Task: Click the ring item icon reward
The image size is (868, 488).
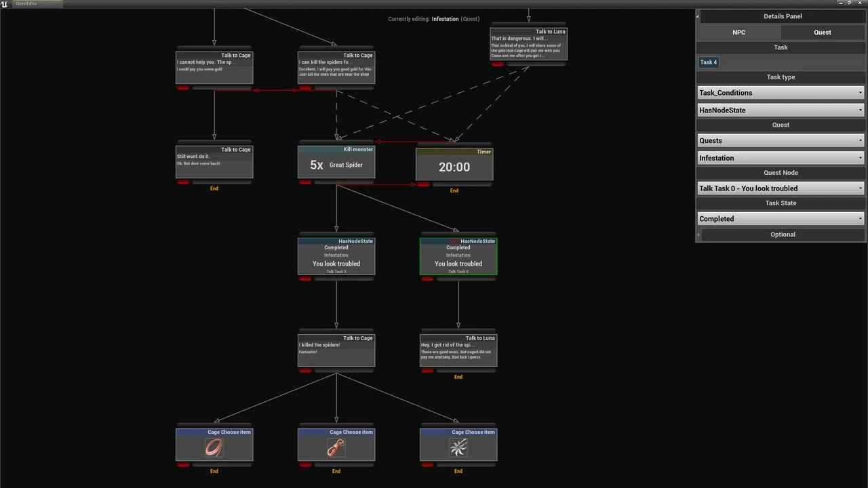Action: [214, 447]
